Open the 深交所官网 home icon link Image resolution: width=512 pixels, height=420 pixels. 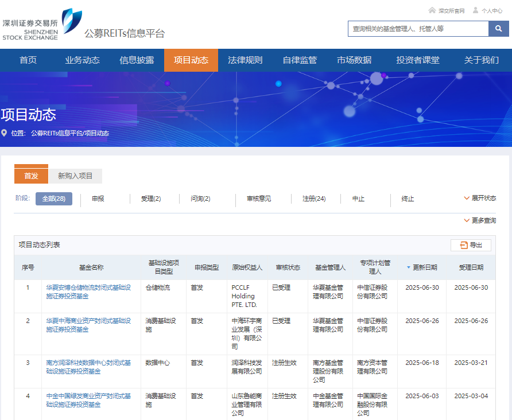tap(432, 10)
